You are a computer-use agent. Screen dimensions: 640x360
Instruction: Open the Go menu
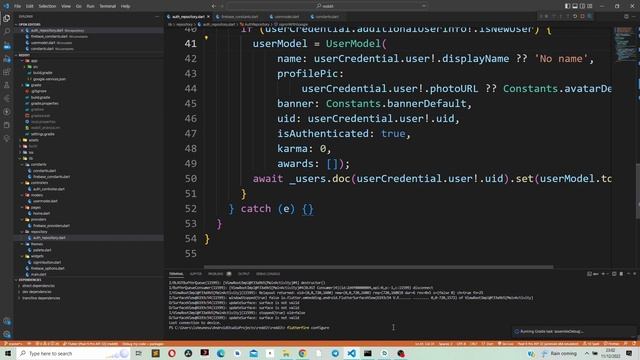pos(78,6)
